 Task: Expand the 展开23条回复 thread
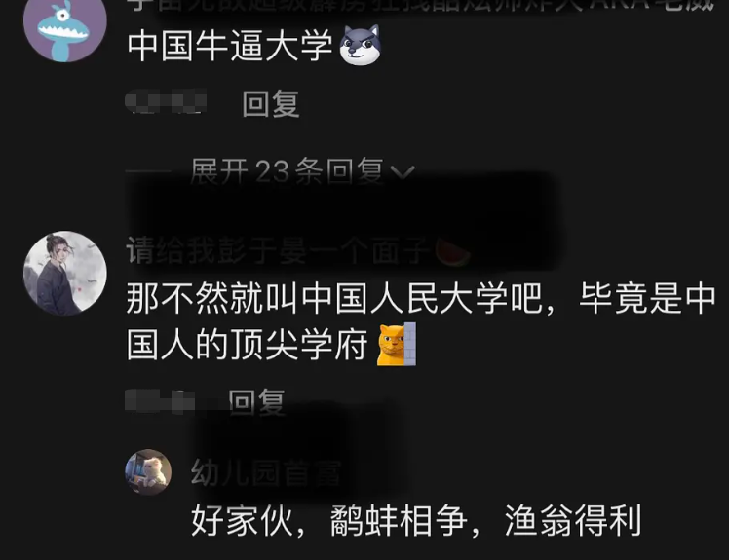[302, 171]
